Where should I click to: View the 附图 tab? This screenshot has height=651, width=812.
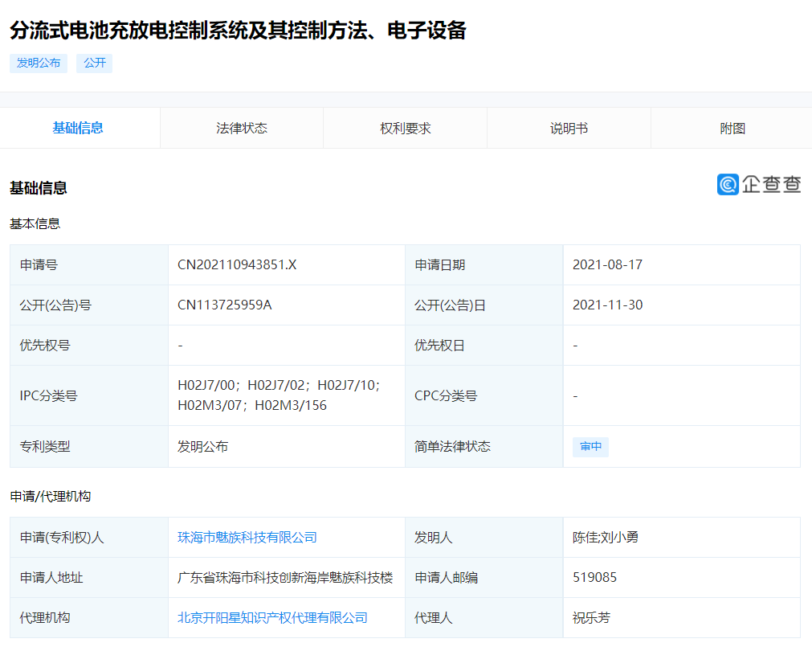pyautogui.click(x=732, y=129)
